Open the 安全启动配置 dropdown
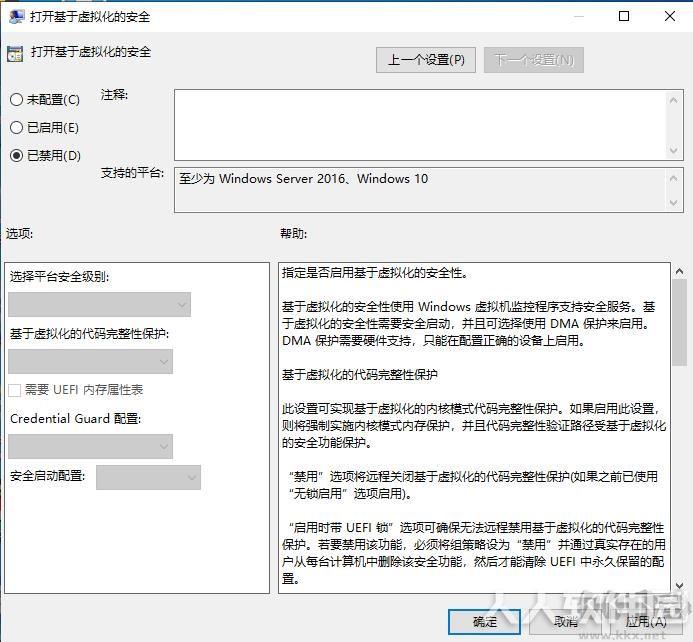The width and height of the screenshot is (693, 642). (148, 477)
